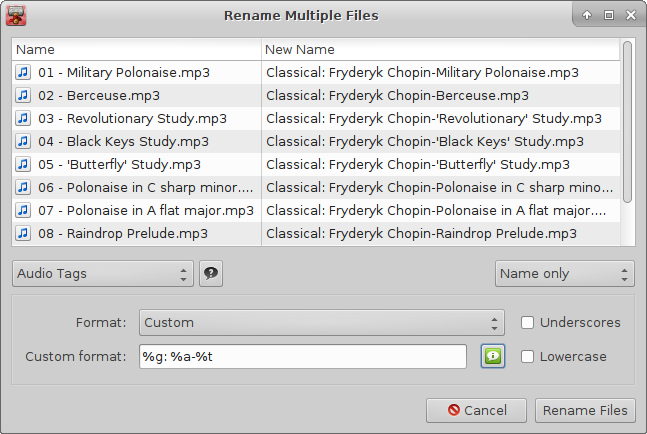This screenshot has width=647, height=434.
Task: Click the green format info icon
Action: [x=493, y=356]
